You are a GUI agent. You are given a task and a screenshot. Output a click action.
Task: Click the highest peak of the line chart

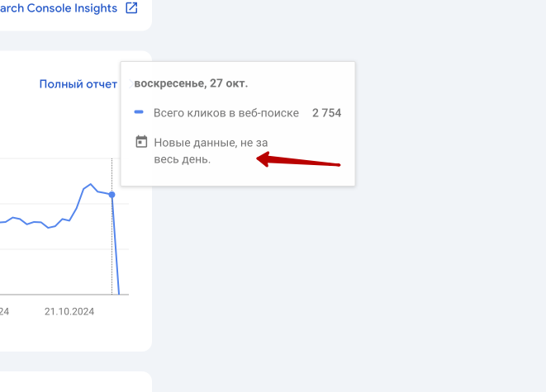tap(90, 184)
